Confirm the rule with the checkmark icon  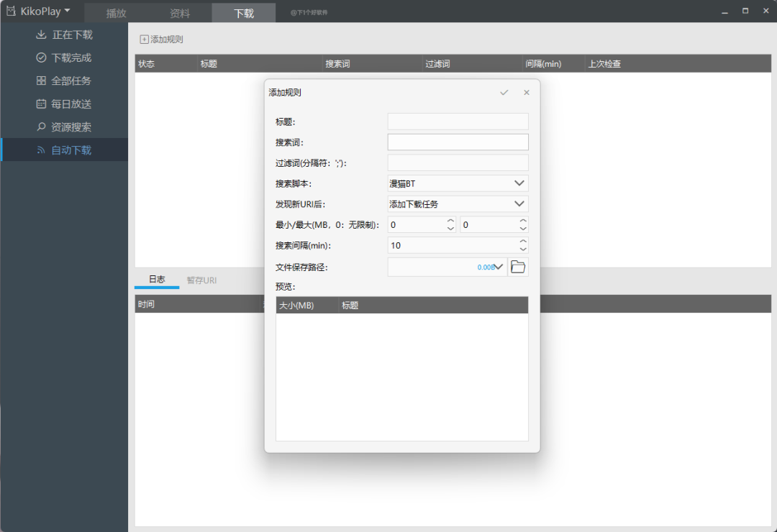point(504,93)
